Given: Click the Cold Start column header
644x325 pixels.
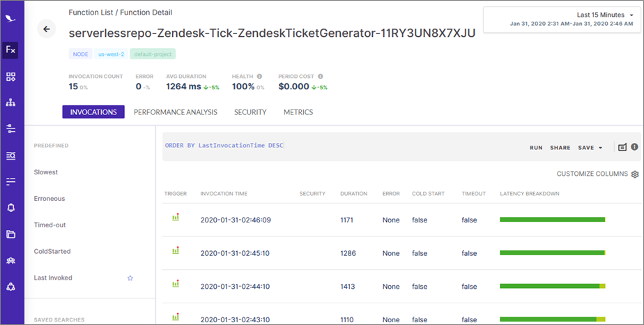Looking at the screenshot, I should point(428,193).
